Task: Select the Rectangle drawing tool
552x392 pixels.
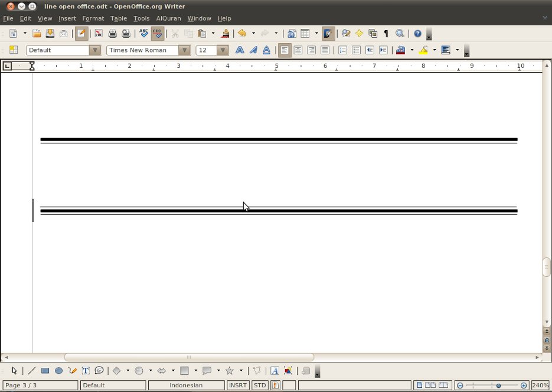Action: [x=45, y=371]
